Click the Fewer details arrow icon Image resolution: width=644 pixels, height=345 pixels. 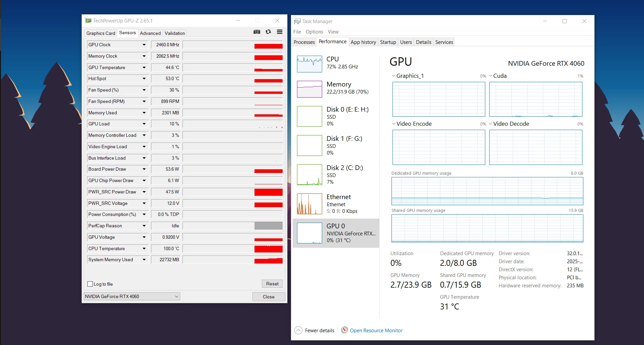(x=298, y=330)
